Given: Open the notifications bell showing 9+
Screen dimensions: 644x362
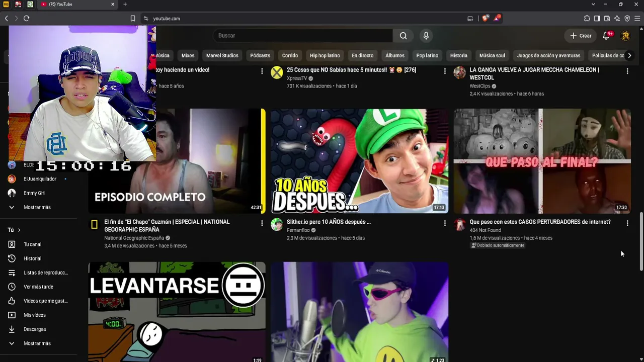Looking at the screenshot, I should [x=606, y=36].
